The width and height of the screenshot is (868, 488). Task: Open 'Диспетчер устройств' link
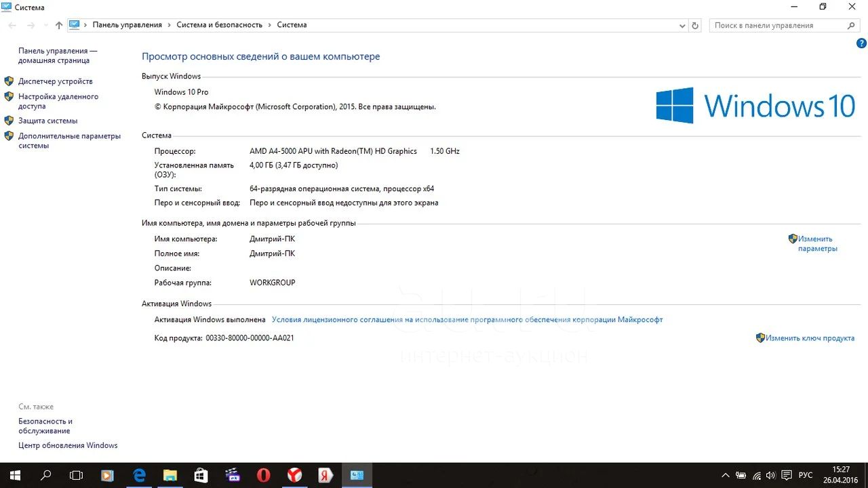(56, 81)
